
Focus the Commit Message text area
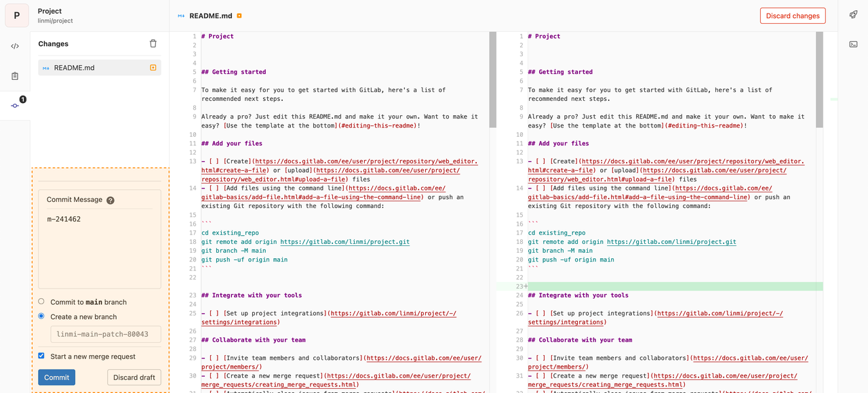click(x=100, y=249)
